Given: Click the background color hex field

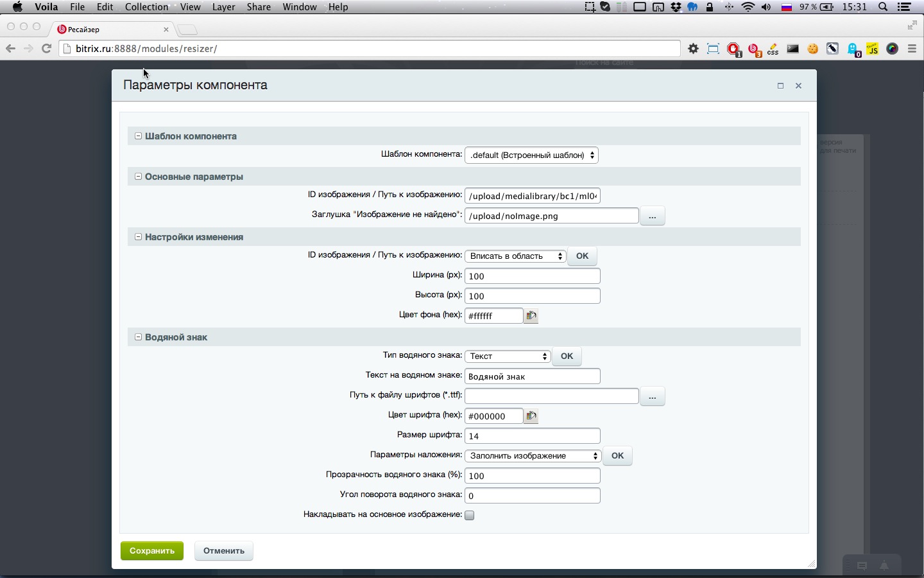Looking at the screenshot, I should (494, 316).
